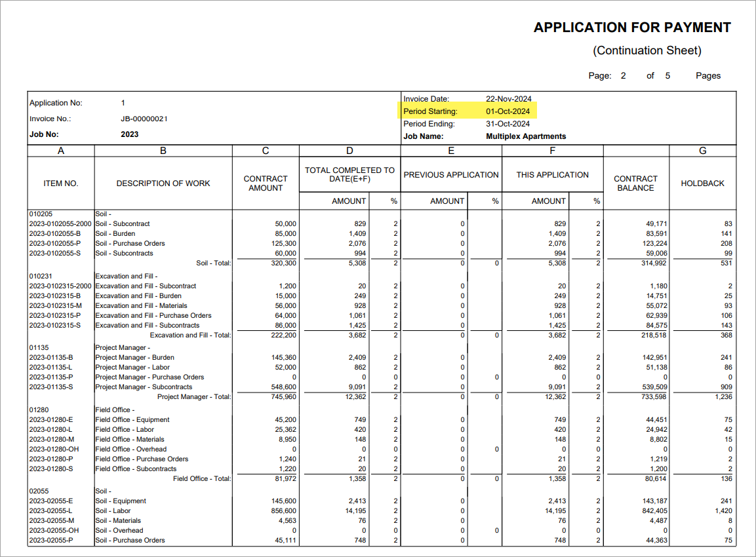Click contract amount 548,600
The height and width of the screenshot is (557, 756).
(x=284, y=387)
